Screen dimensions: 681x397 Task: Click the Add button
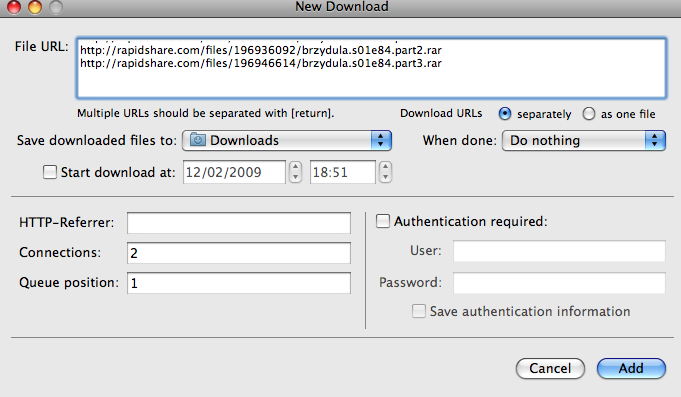coord(631,368)
